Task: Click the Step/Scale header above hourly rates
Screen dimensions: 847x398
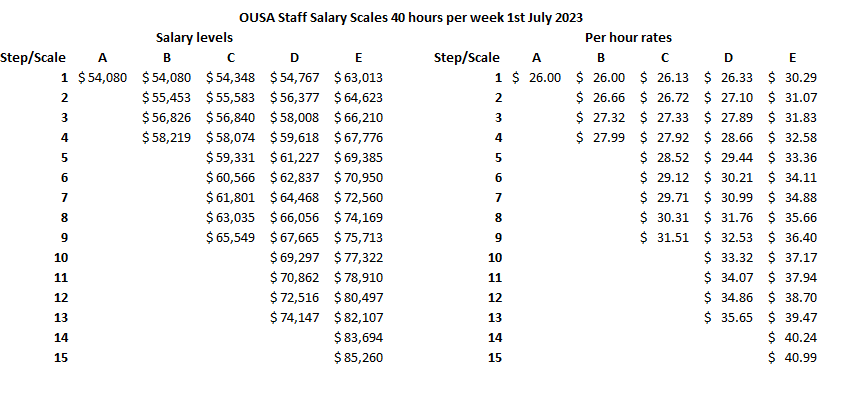Action: [467, 58]
